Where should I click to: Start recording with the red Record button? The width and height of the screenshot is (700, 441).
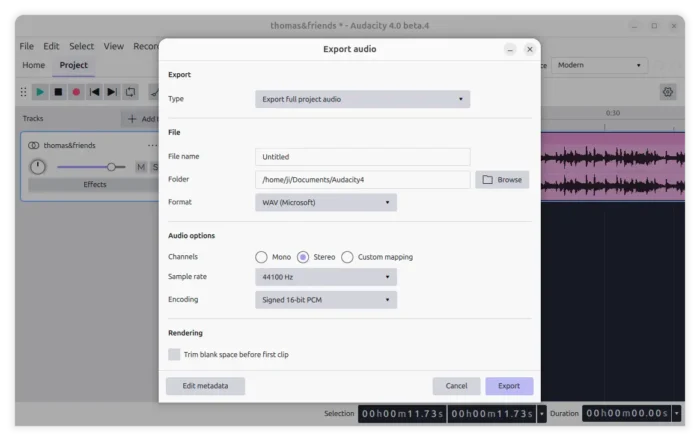coord(76,92)
